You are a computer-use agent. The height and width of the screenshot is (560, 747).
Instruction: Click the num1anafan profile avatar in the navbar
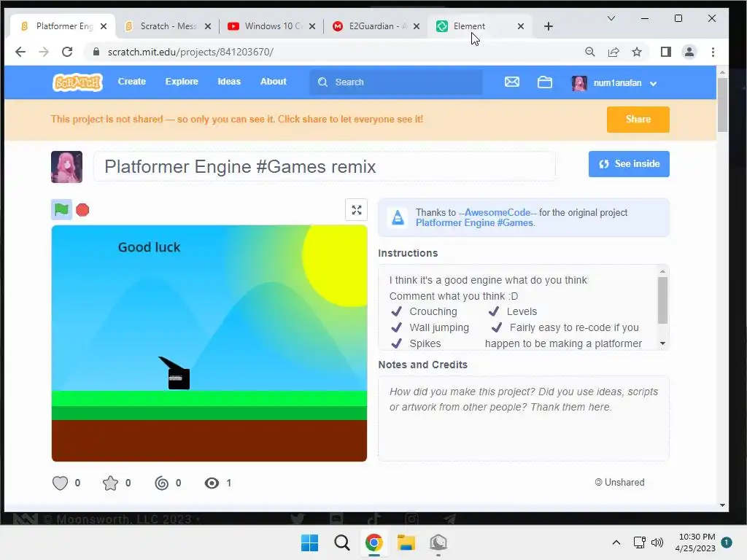579,83
